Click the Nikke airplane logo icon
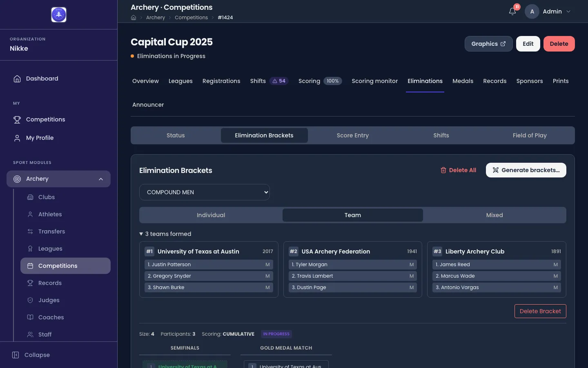588x368 pixels. [x=59, y=15]
